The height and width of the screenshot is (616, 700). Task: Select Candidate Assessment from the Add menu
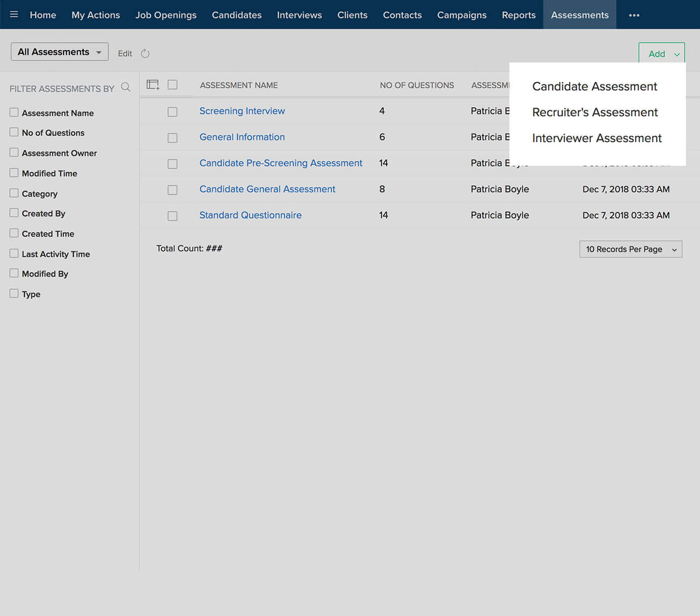594,86
